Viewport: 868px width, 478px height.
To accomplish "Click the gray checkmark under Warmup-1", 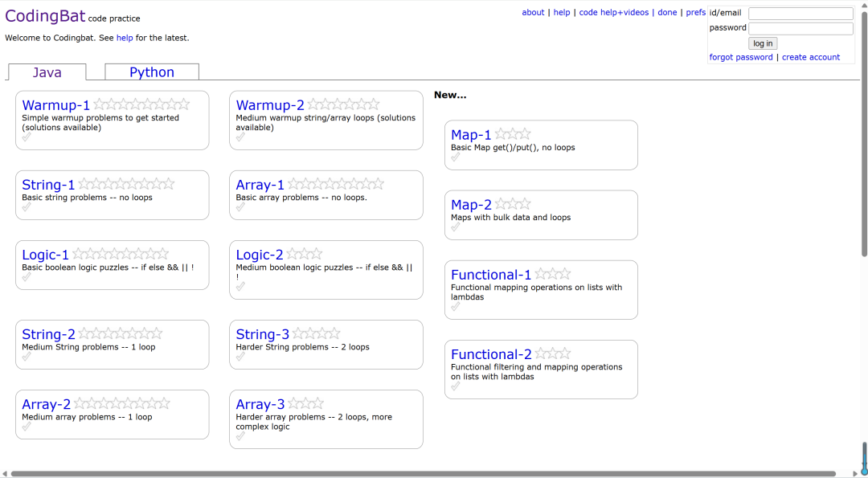I will 26,137.
